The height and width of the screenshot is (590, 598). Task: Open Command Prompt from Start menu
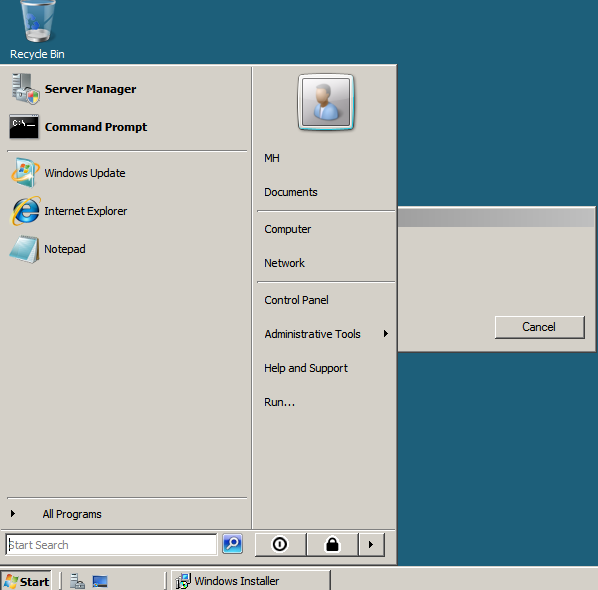126,127
